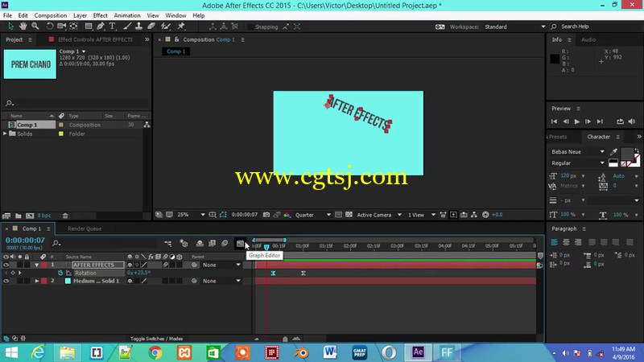Click the timeline current time 0:00:00:07

25,240
